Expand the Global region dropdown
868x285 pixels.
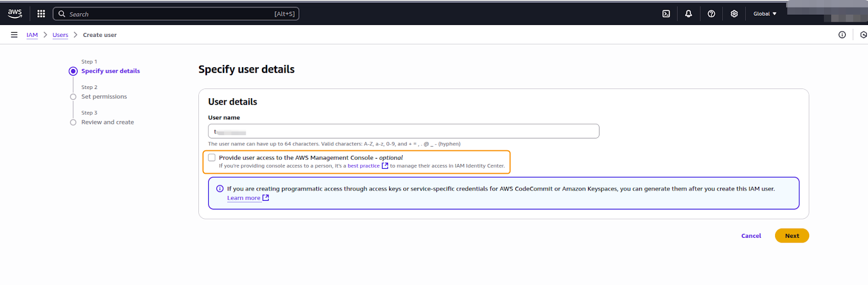coord(764,14)
